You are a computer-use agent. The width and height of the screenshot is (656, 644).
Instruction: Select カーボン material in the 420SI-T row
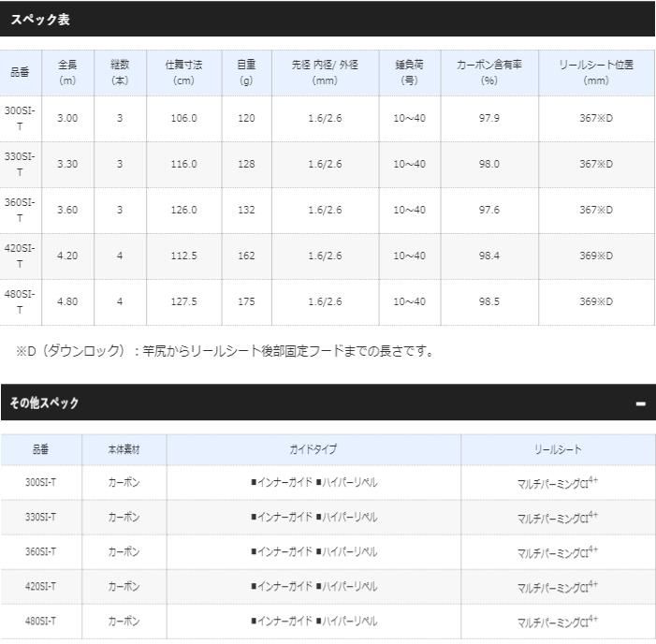124,587
